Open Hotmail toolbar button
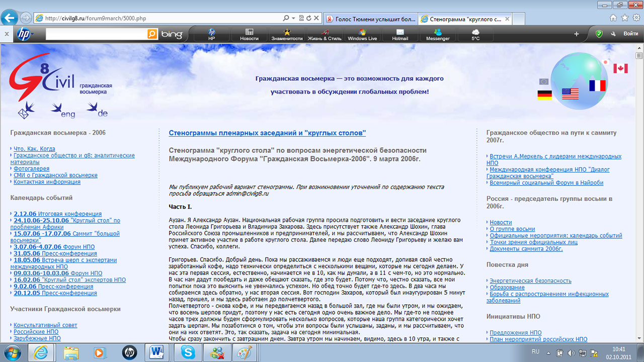This screenshot has width=644, height=362. [400, 34]
